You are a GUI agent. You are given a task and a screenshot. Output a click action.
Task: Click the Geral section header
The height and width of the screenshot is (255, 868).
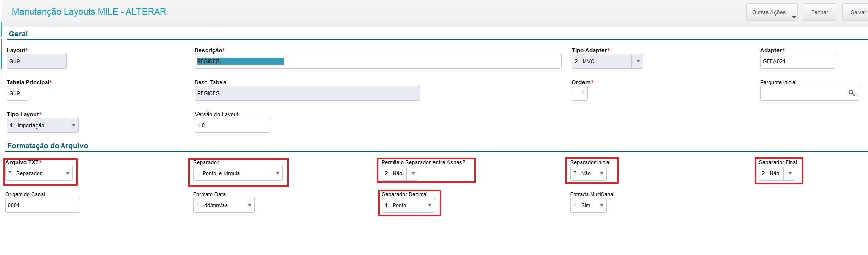coord(18,34)
